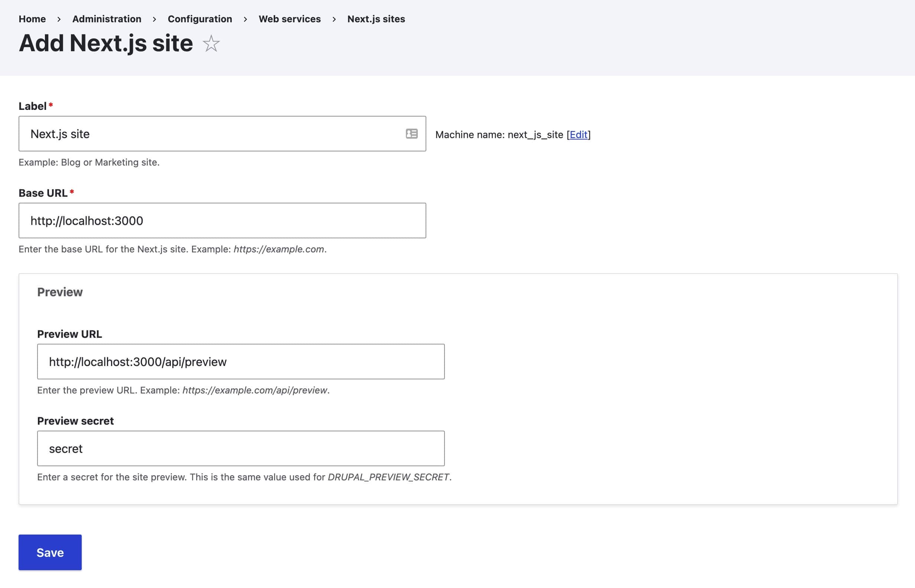915x588 pixels.
Task: Click the 'Preview secret' field caption
Action: click(x=75, y=421)
